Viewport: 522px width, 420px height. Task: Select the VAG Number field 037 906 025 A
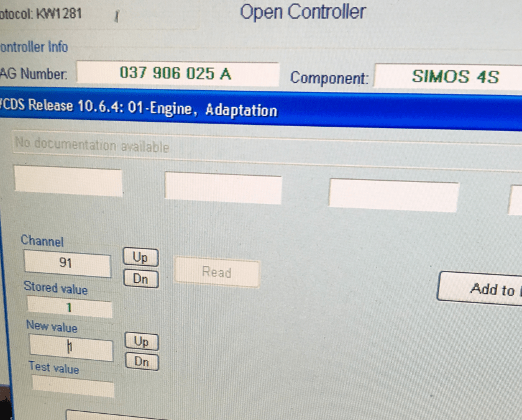coord(176,74)
